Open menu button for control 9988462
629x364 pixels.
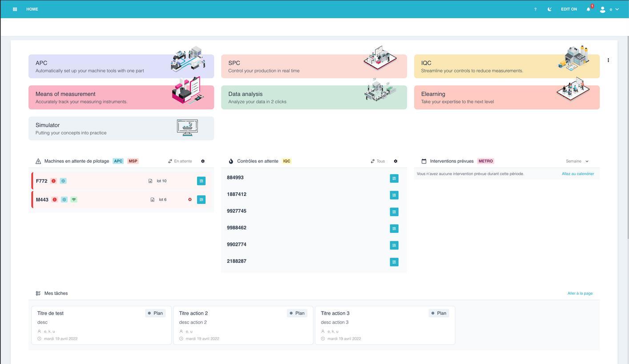[394, 228]
